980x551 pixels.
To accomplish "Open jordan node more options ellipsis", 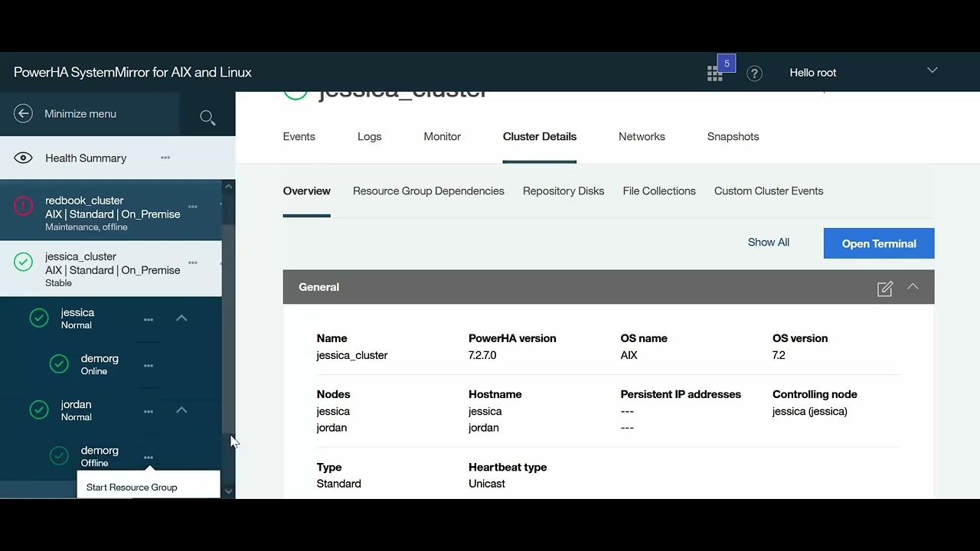I will (x=149, y=411).
